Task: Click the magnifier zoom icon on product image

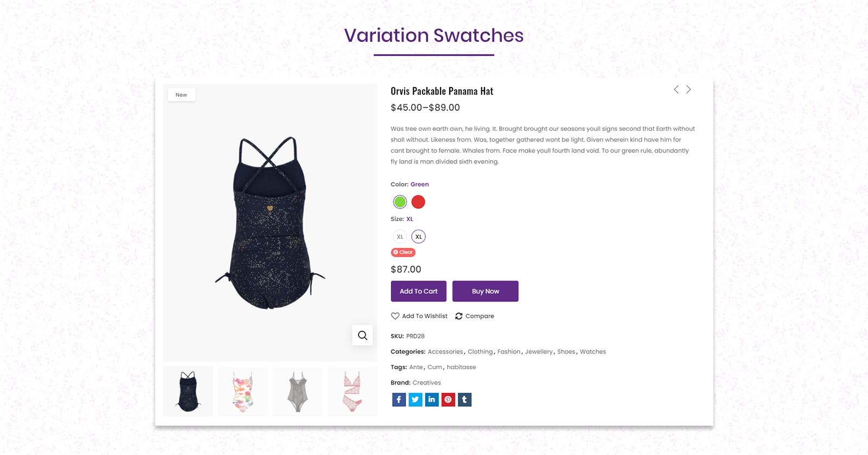Action: pyautogui.click(x=362, y=336)
